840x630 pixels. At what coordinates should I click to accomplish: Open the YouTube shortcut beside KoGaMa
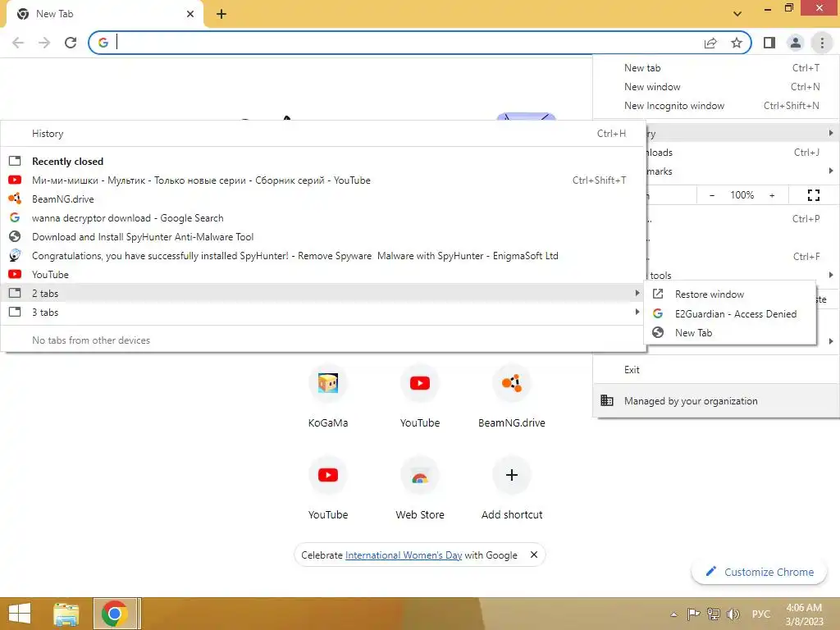click(x=420, y=396)
